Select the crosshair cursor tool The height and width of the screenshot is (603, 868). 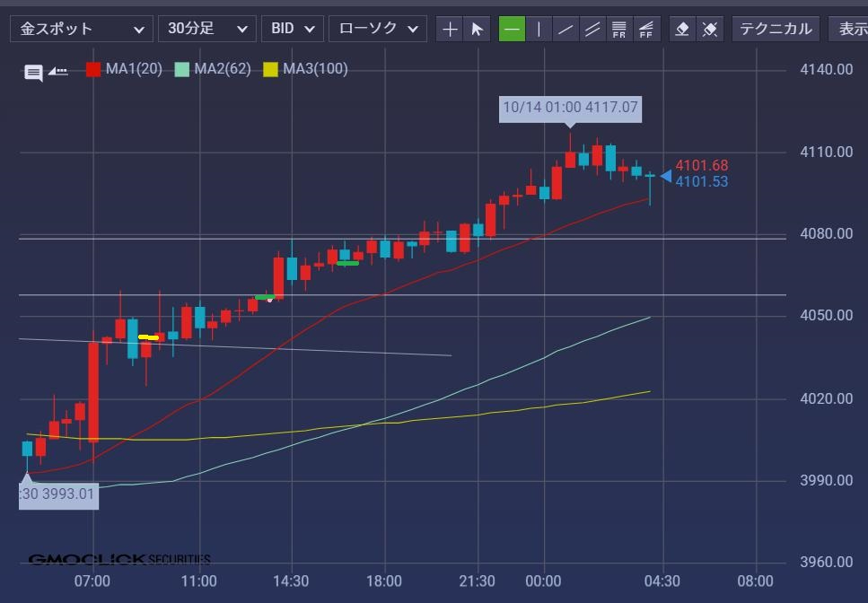point(450,29)
